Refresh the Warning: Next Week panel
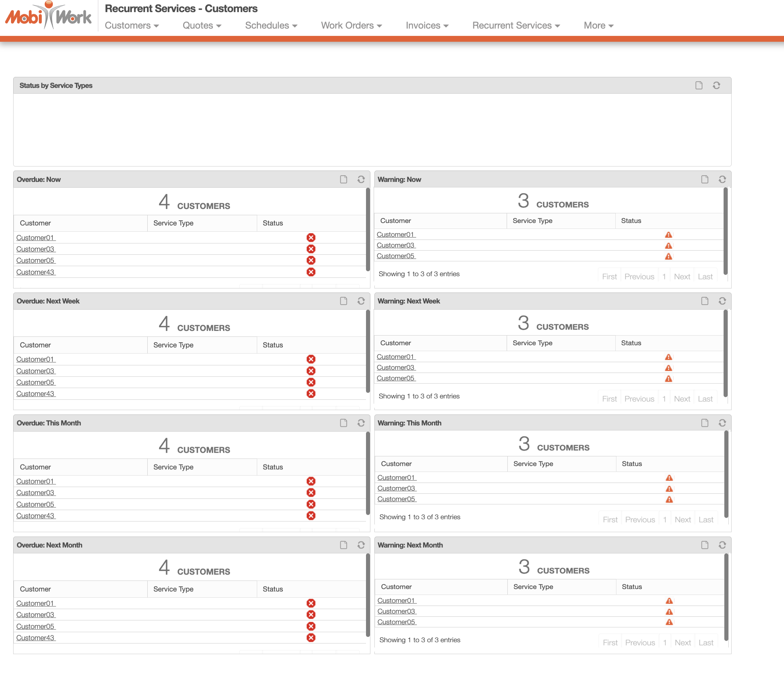 pyautogui.click(x=722, y=301)
